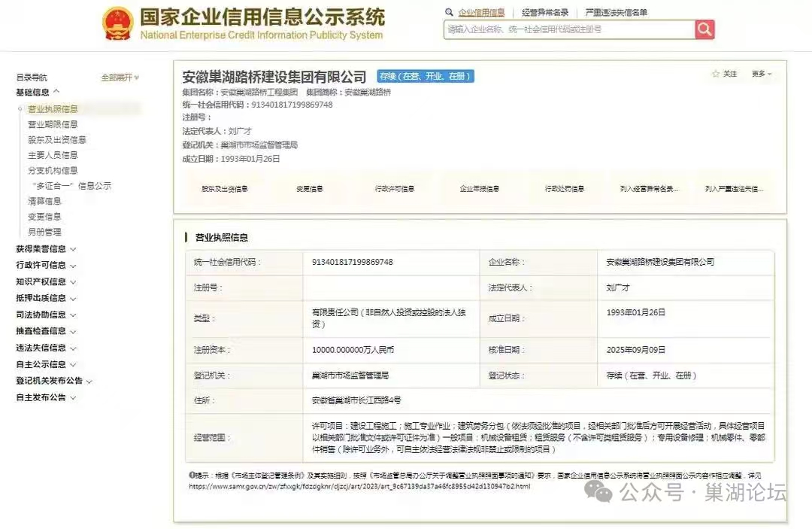Expand the 登记机关发布公告 section

[54, 381]
